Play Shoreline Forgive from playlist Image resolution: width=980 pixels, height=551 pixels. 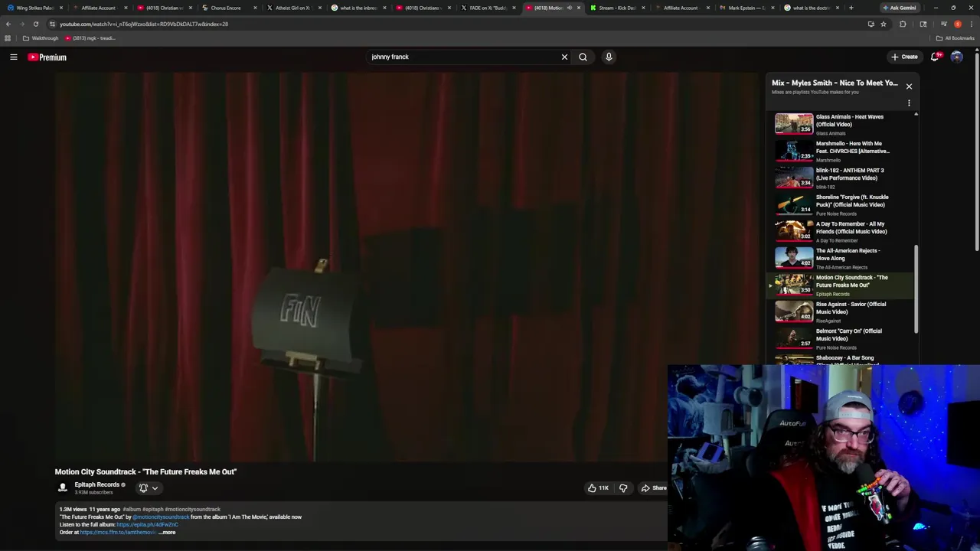pyautogui.click(x=842, y=204)
